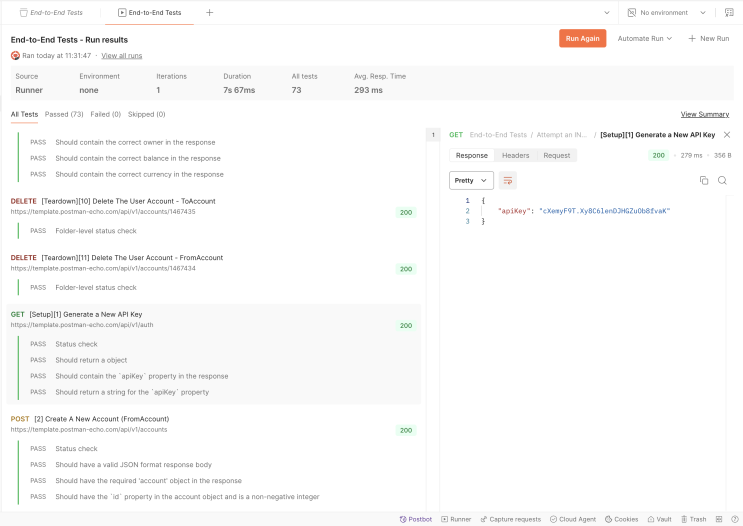Click the 200 status in response detail header
This screenshot has height=526, width=743.
[x=659, y=155]
